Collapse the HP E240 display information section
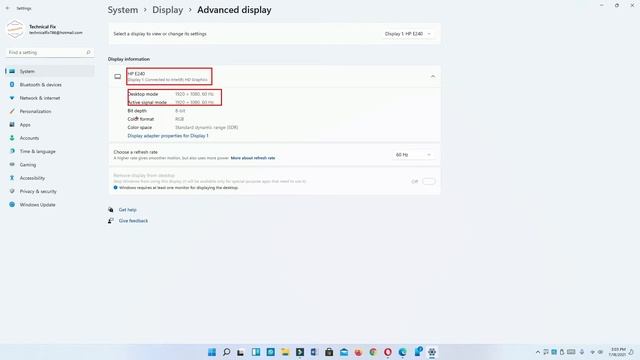Screen dimensions: 640x360 pos(433,76)
